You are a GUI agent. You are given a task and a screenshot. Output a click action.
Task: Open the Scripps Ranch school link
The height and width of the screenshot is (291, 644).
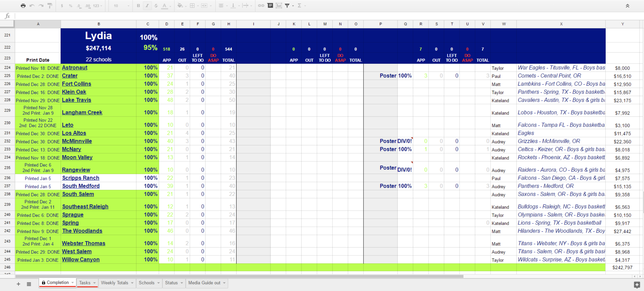[x=81, y=178]
